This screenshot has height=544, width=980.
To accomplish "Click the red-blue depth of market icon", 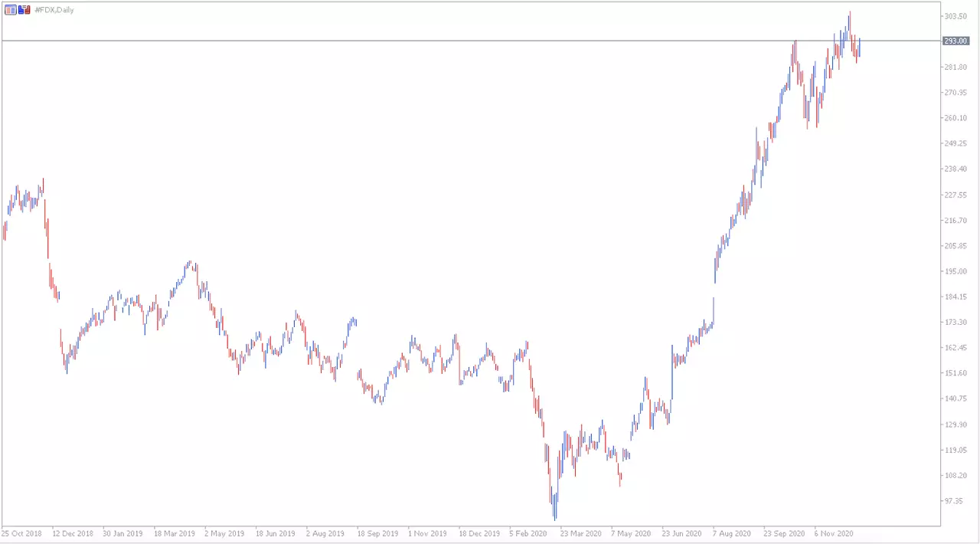I will (24, 10).
